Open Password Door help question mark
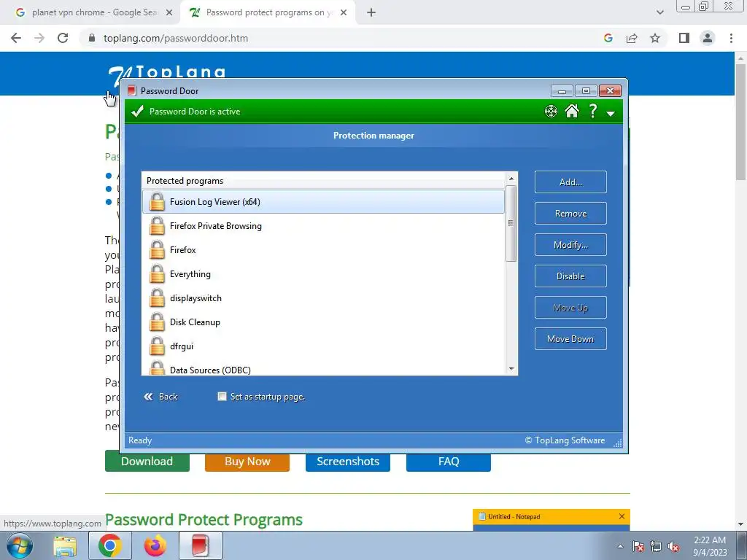 click(592, 112)
